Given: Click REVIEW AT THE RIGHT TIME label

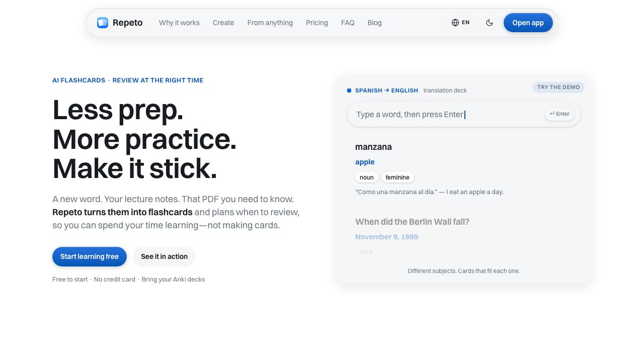Looking at the screenshot, I should 158,80.
